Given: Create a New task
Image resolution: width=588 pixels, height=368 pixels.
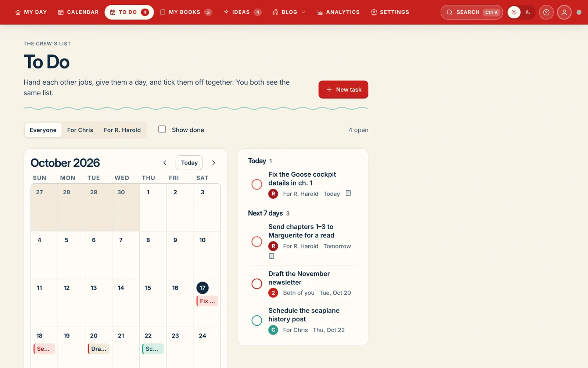Looking at the screenshot, I should click(x=343, y=89).
